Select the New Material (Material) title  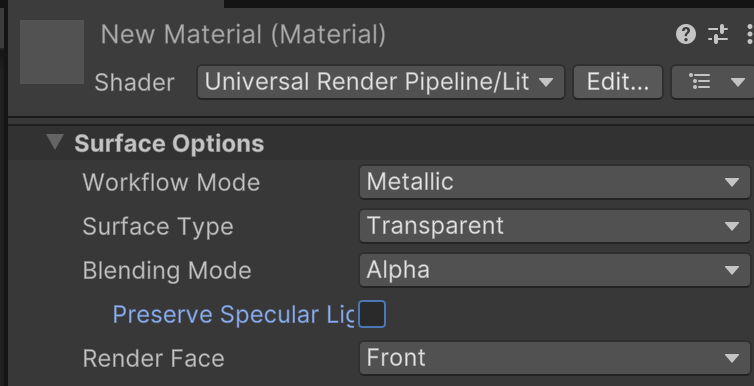243,35
